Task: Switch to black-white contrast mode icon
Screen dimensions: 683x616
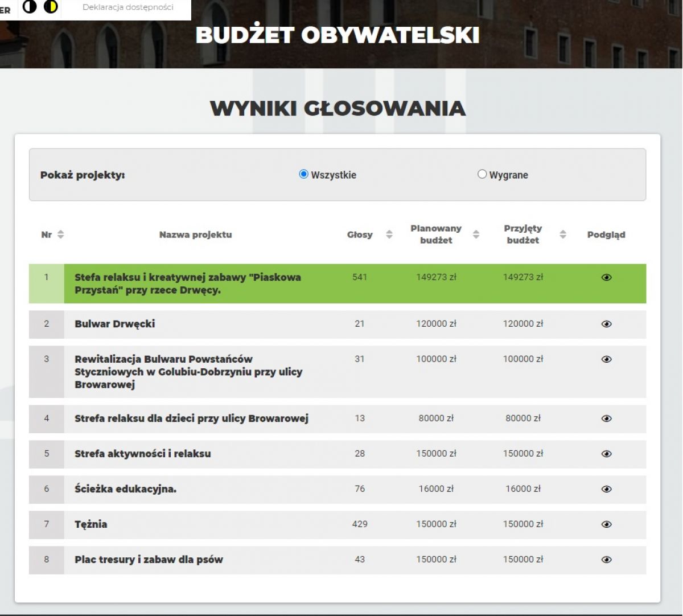Action: (x=30, y=7)
